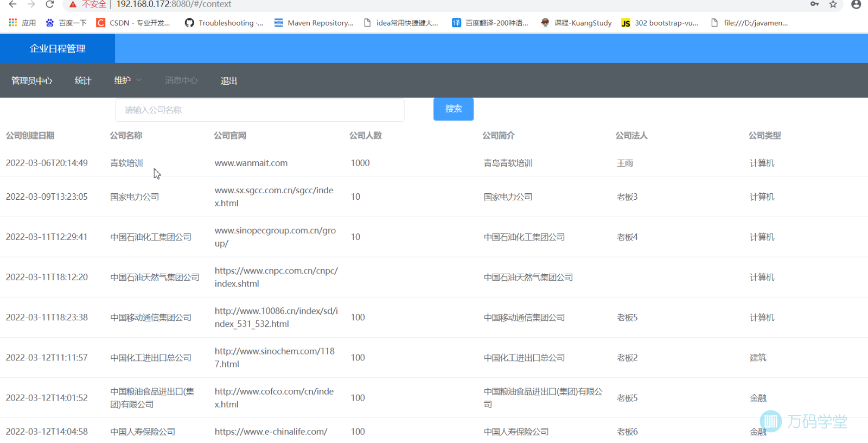The height and width of the screenshot is (443, 868).
Task: Click the 建筑 company type cell
Action: click(x=758, y=357)
